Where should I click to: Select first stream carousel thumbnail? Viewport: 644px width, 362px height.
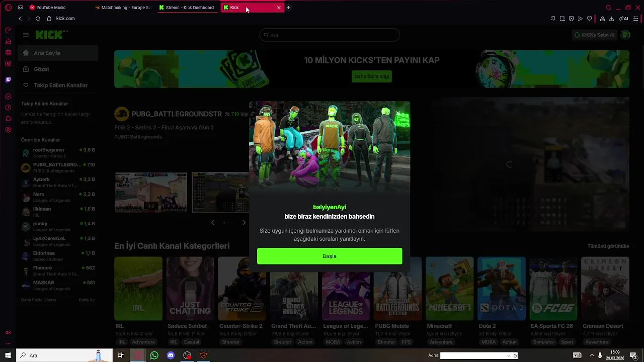[x=151, y=193]
